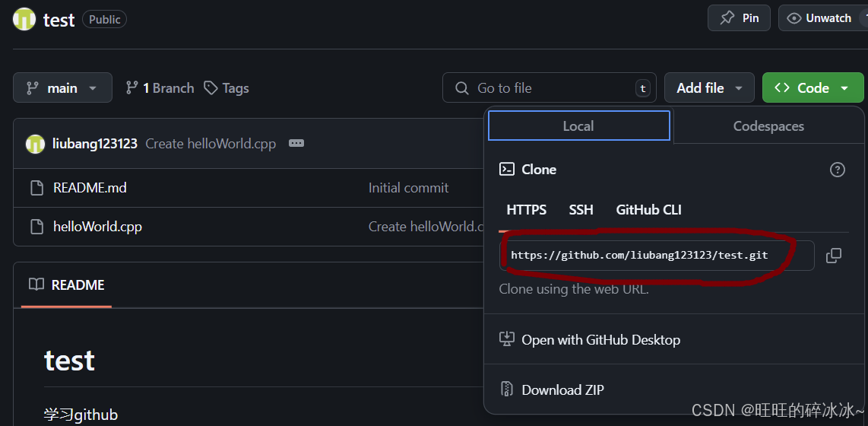Click the Public visibility badge
868x426 pixels.
point(105,19)
